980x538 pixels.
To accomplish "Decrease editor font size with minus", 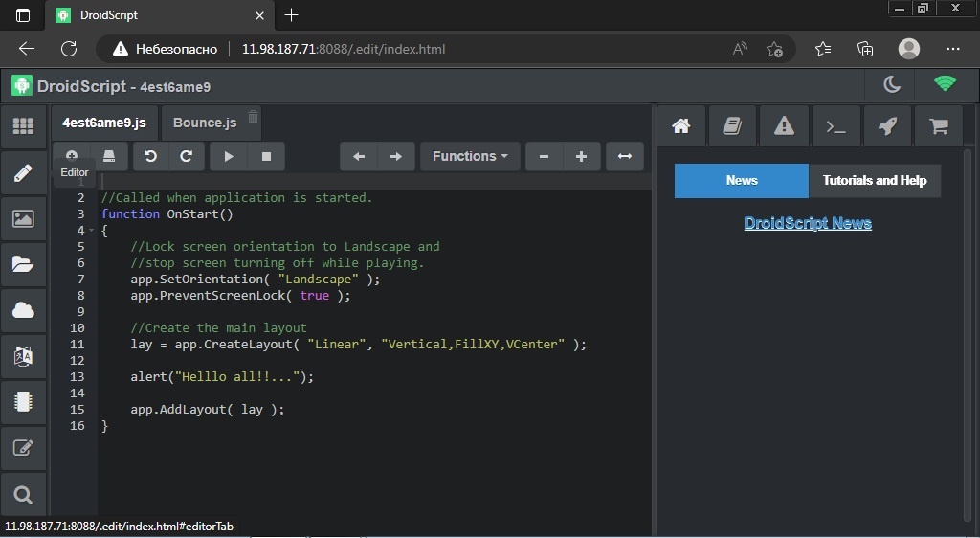I will pos(544,156).
